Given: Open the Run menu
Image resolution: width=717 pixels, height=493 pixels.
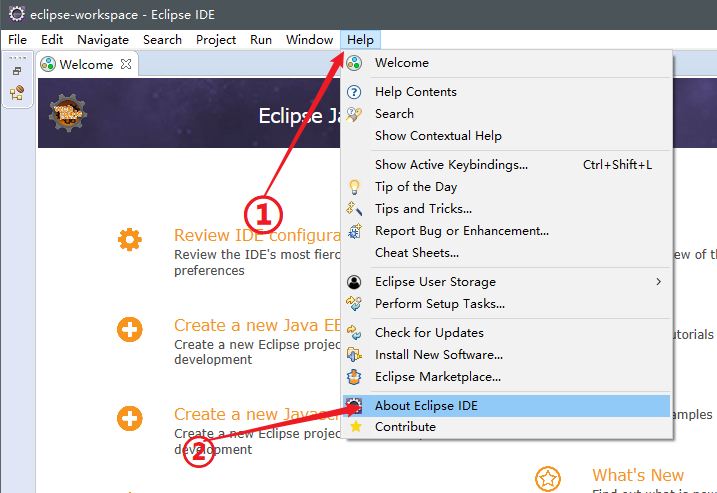Looking at the screenshot, I should 261,40.
